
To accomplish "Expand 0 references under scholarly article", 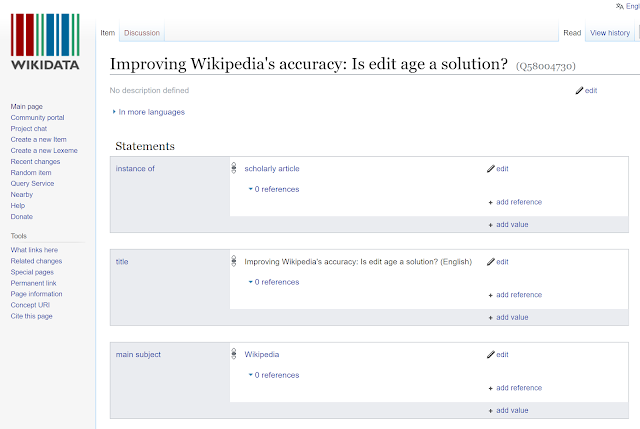I will pos(274,189).
